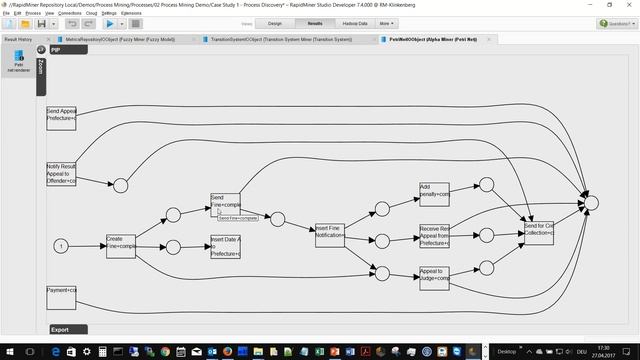Close the Result History tab

tap(48, 40)
